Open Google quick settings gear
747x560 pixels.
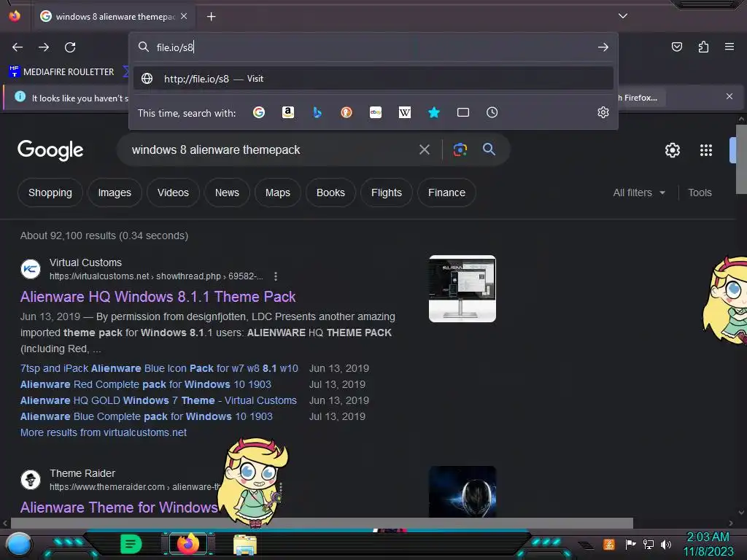point(672,150)
